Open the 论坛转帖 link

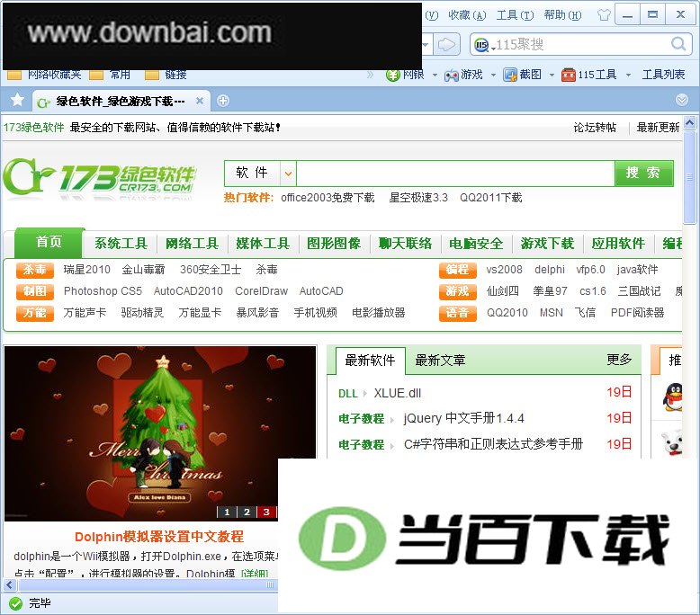595,128
